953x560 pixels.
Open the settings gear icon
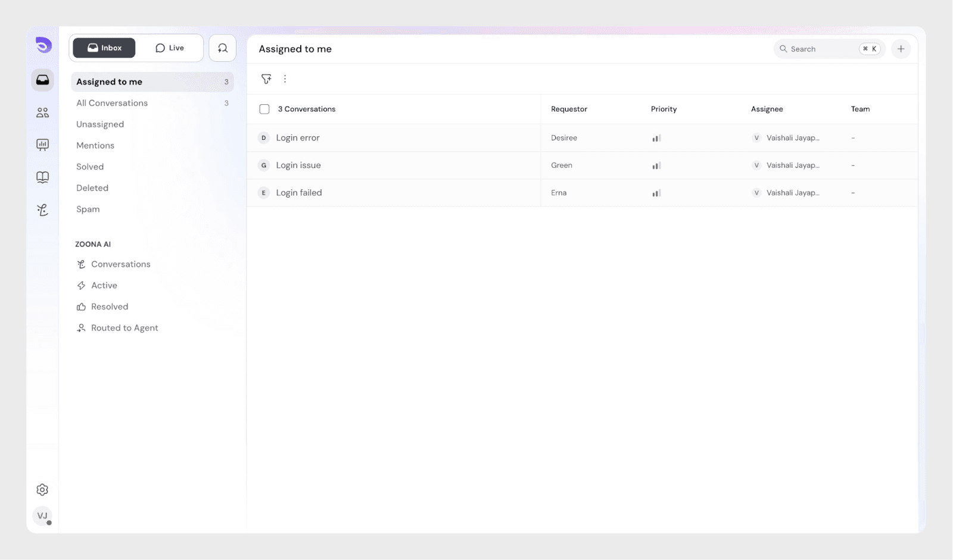click(x=42, y=490)
